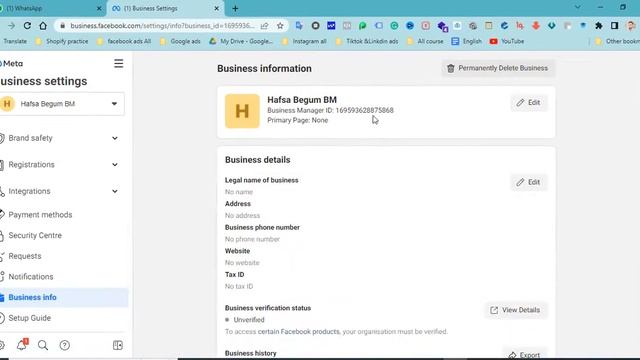Export the business history
640x360 pixels.
click(x=524, y=355)
